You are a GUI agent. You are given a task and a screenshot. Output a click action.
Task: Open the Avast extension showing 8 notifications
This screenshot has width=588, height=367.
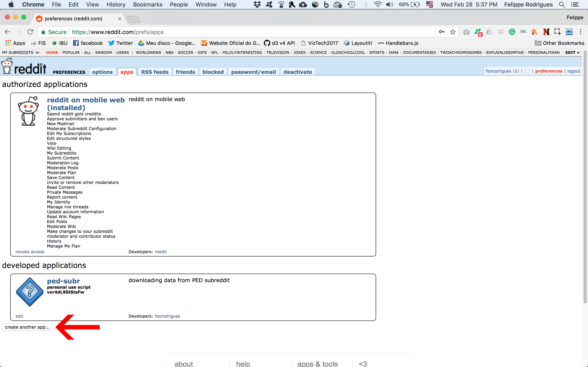[x=478, y=32]
